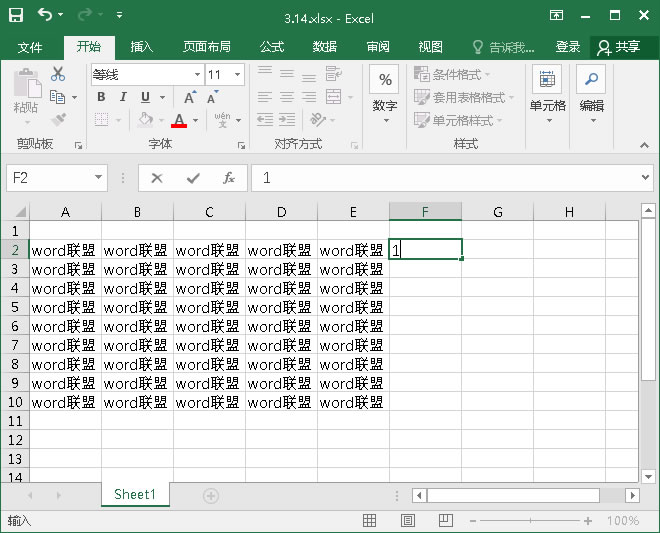Save the workbook with the floppy icon
This screenshot has height=533, width=660.
16,16
